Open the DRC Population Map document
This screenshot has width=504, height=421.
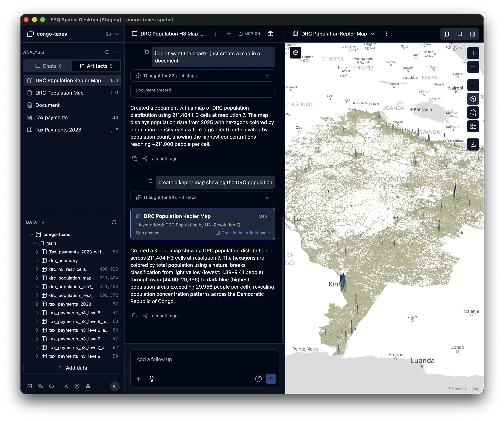72,93
